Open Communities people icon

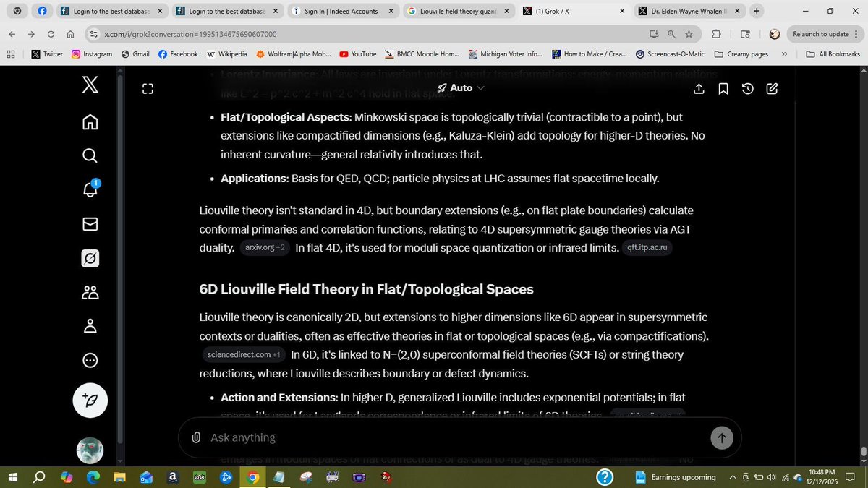pos(90,292)
